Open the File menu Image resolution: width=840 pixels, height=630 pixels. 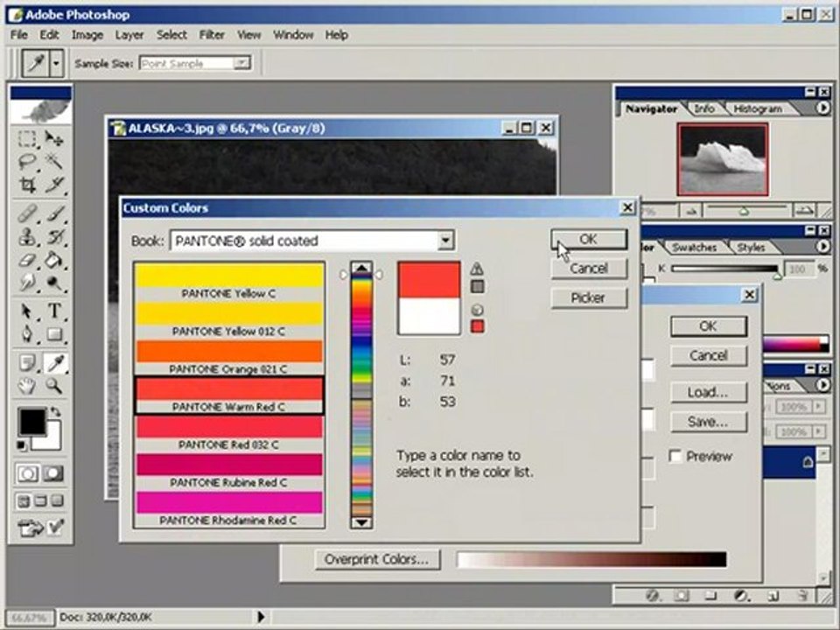[18, 35]
